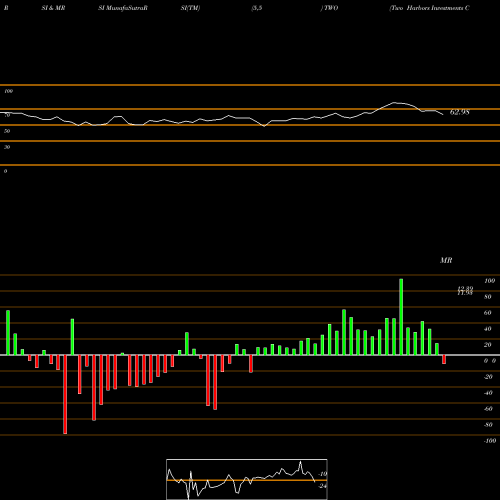Click the 12.89 value label in MR panel

point(465,288)
